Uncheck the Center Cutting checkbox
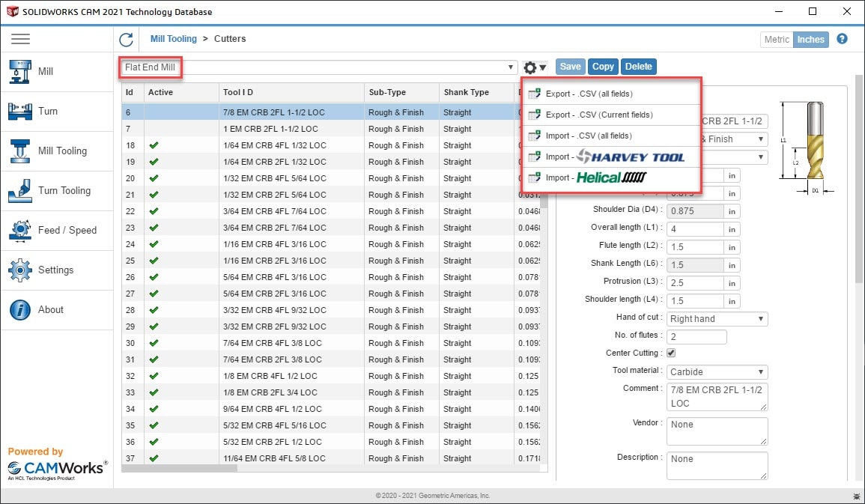 671,353
